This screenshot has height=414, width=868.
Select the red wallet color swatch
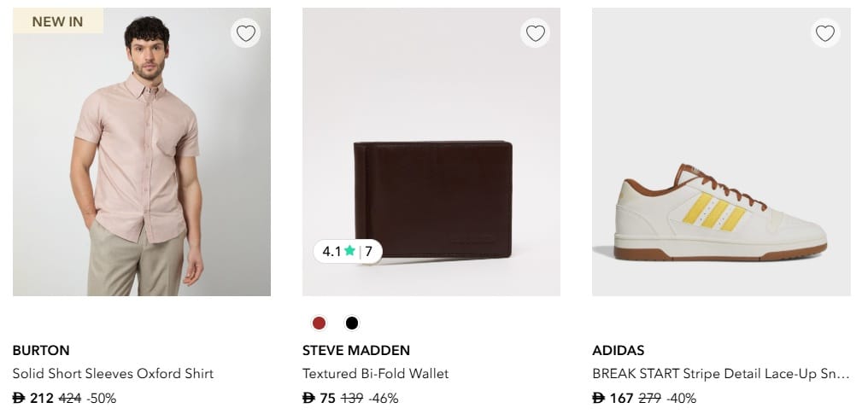tap(319, 323)
